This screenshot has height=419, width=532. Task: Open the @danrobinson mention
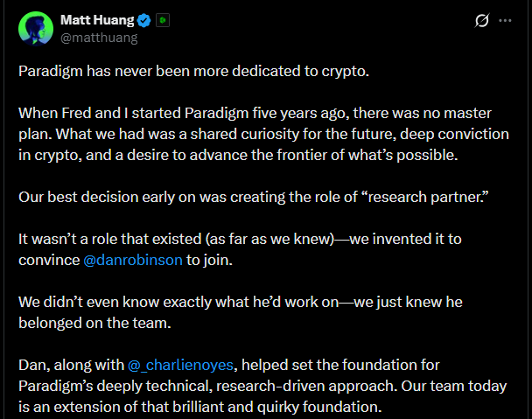click(133, 260)
